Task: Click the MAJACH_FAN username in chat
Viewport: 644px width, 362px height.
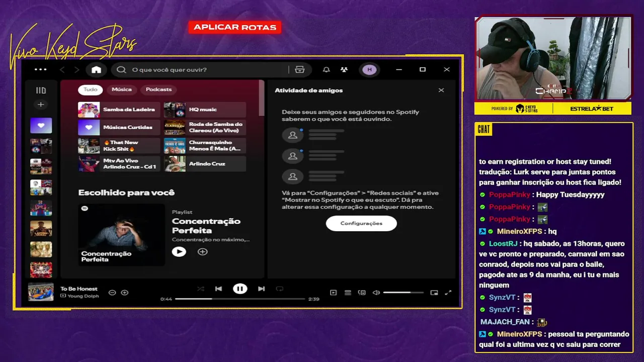Action: (505, 322)
